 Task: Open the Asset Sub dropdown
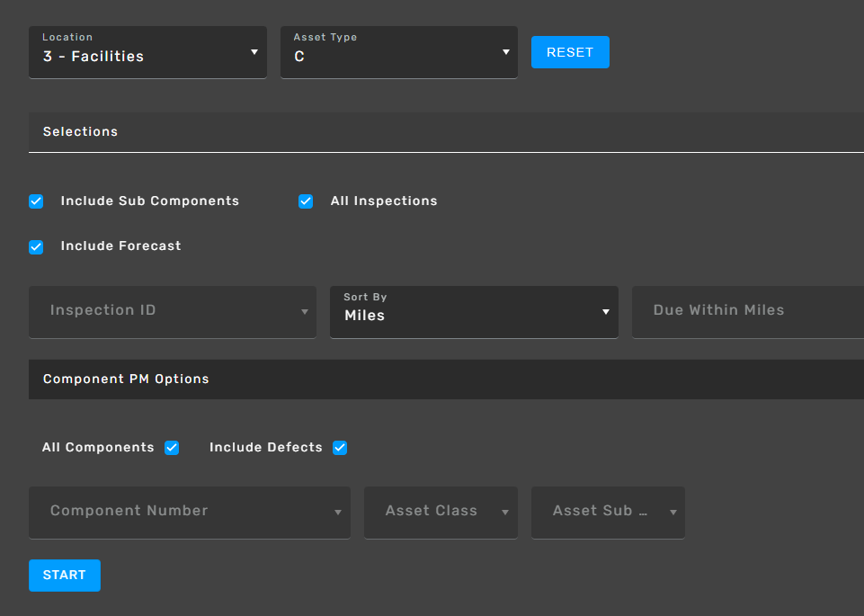pyautogui.click(x=607, y=512)
